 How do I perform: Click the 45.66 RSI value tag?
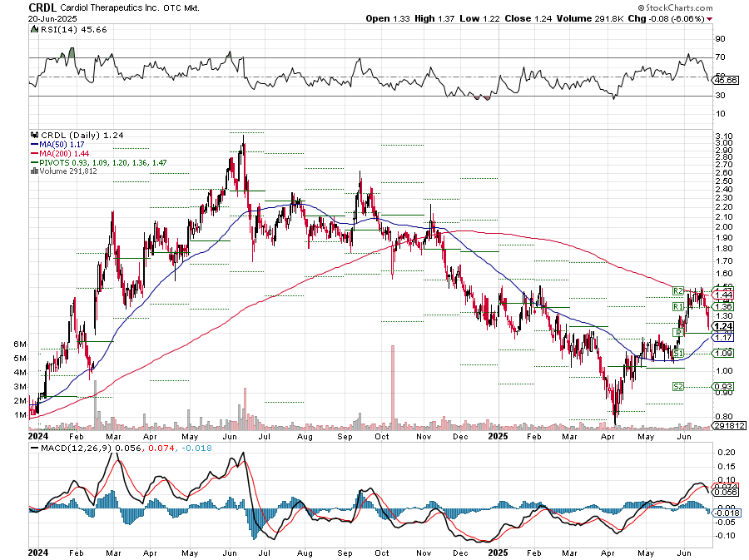(726, 80)
